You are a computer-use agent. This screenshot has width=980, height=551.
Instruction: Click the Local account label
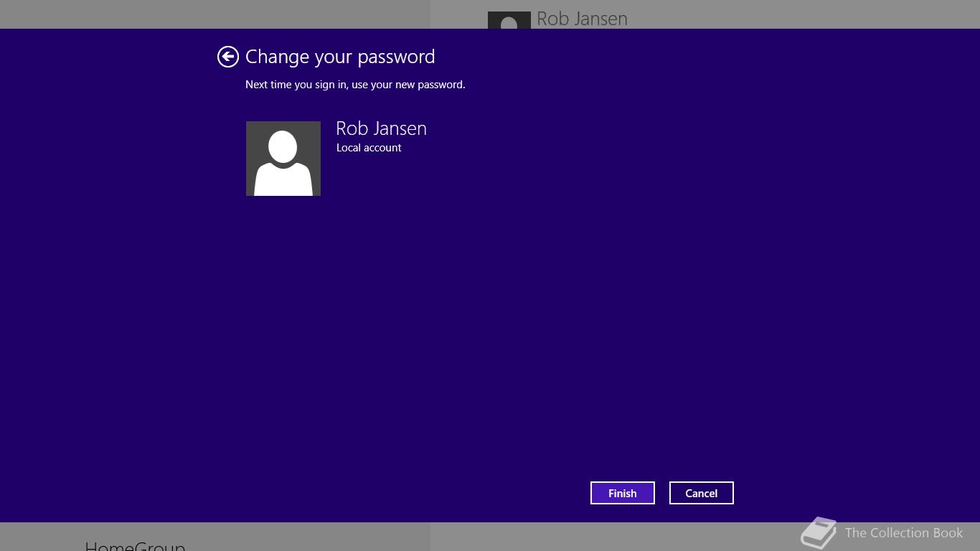[369, 148]
